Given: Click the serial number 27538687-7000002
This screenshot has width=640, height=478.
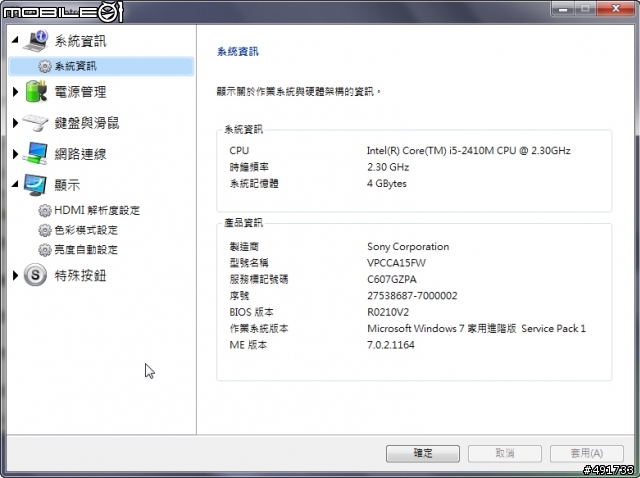Looking at the screenshot, I should [x=412, y=296].
